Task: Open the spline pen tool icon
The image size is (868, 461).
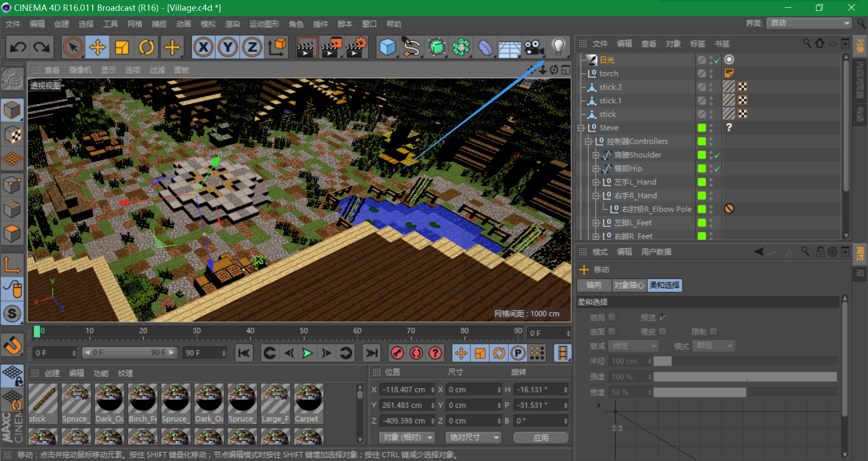Action: click(412, 47)
